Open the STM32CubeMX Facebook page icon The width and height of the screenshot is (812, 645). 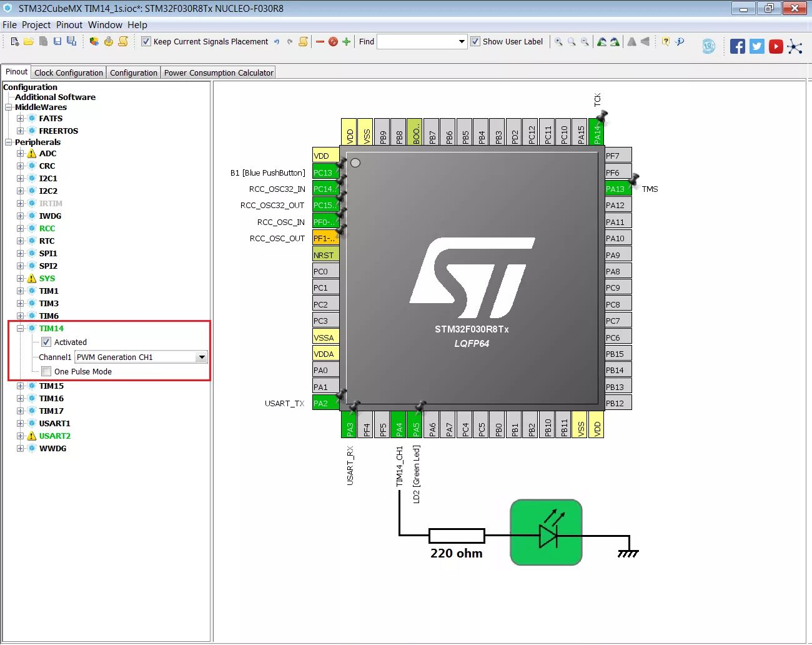coord(737,46)
